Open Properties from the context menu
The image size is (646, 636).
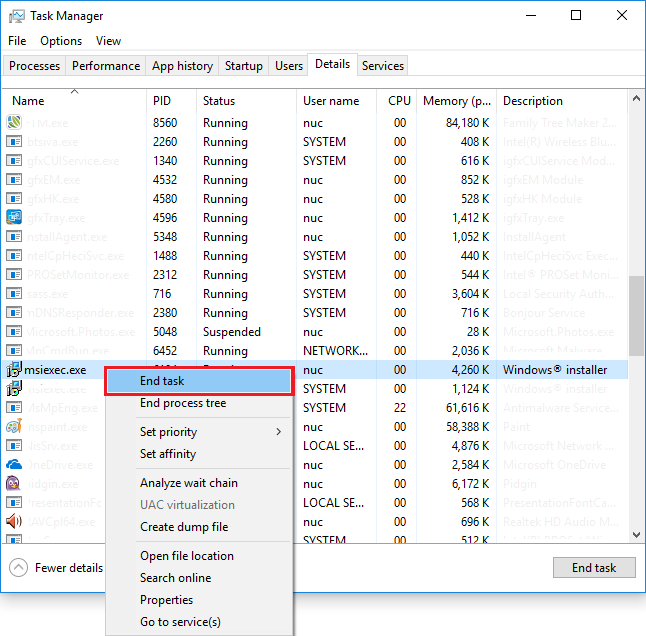click(199, 600)
